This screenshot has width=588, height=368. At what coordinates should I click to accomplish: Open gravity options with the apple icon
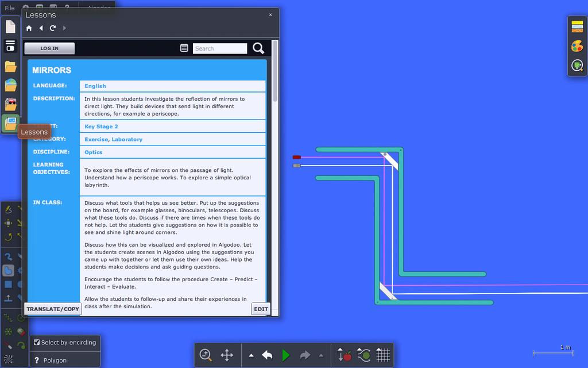[345, 355]
